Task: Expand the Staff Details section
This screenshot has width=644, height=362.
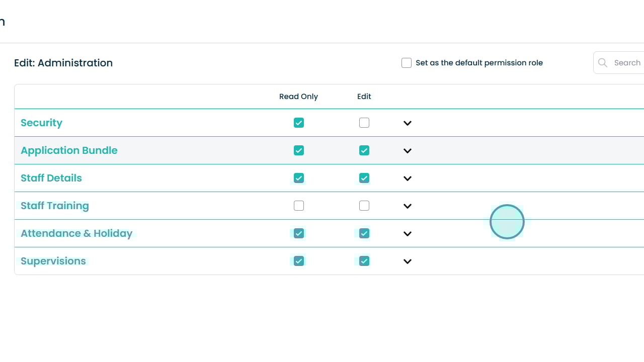Action: [x=408, y=178]
